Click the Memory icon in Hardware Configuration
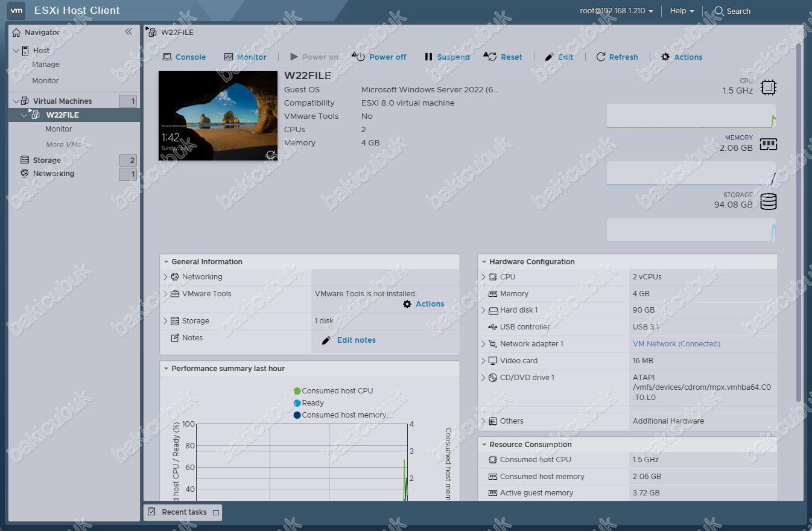Screen dimensions: 812x531 (x=493, y=294)
